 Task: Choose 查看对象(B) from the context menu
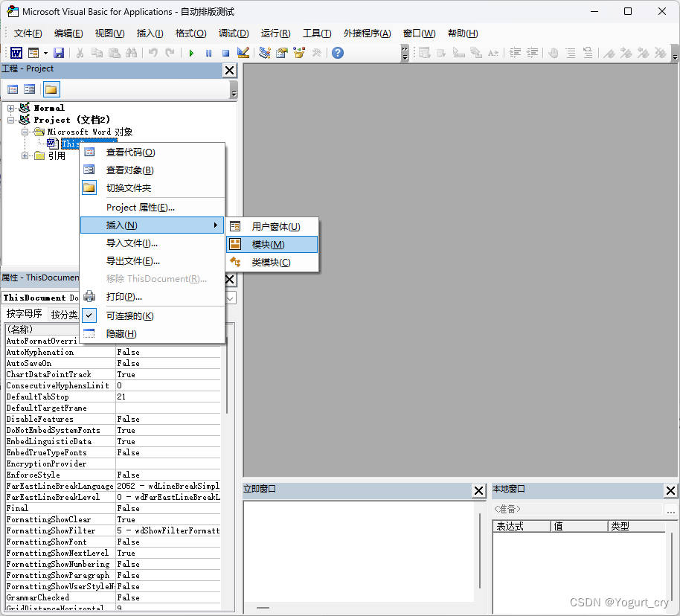click(x=153, y=170)
